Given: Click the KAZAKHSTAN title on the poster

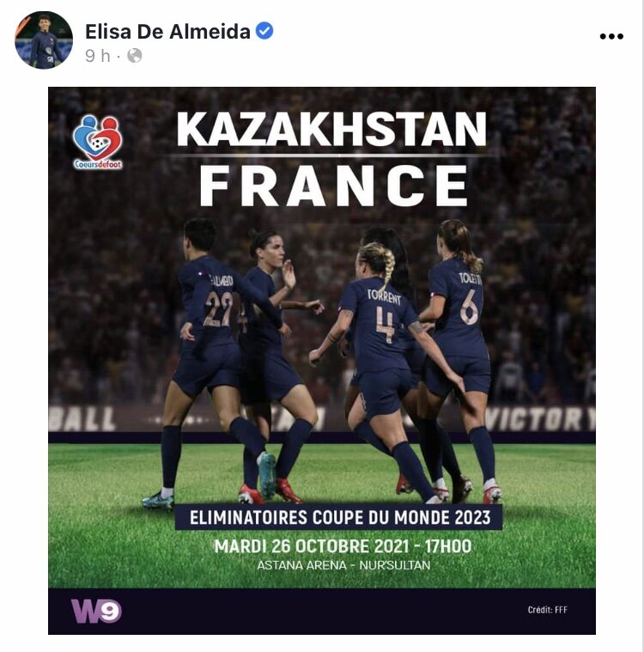Looking at the screenshot, I should pos(331,129).
